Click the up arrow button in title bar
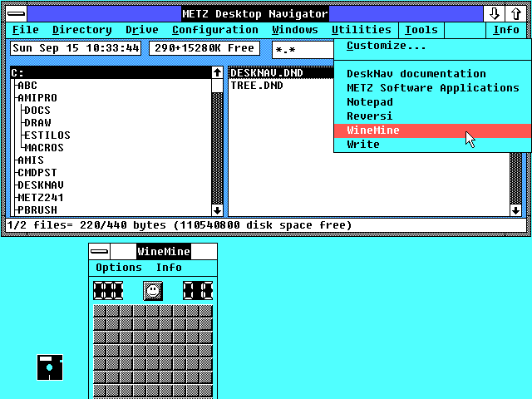Image resolution: width=532 pixels, height=399 pixels. pyautogui.click(x=515, y=13)
